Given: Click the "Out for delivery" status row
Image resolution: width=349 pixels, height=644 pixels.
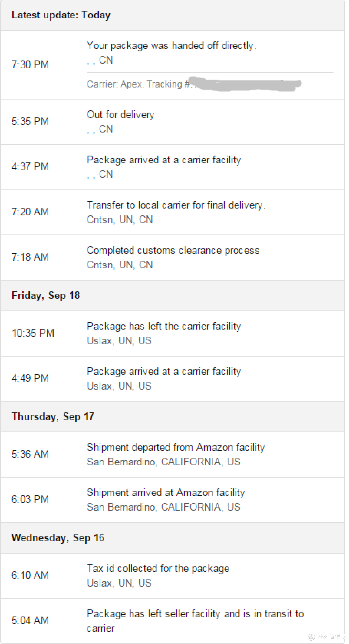Looking at the screenshot, I should (173, 122).
